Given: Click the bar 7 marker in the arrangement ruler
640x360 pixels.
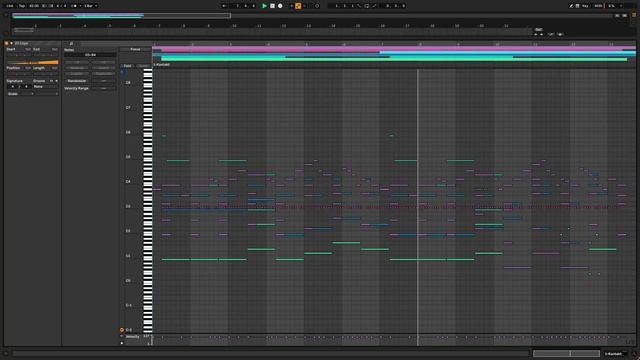Looking at the screenshot, I should [159, 26].
